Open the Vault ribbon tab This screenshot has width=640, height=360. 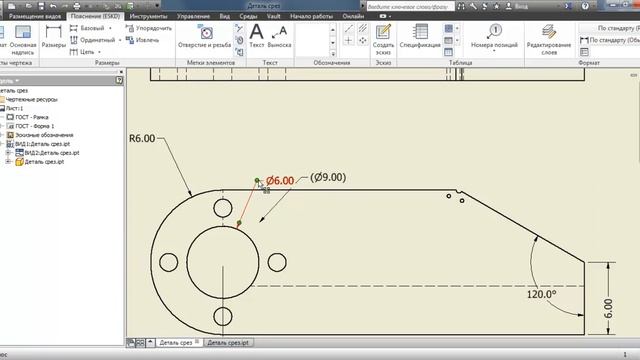(x=273, y=16)
